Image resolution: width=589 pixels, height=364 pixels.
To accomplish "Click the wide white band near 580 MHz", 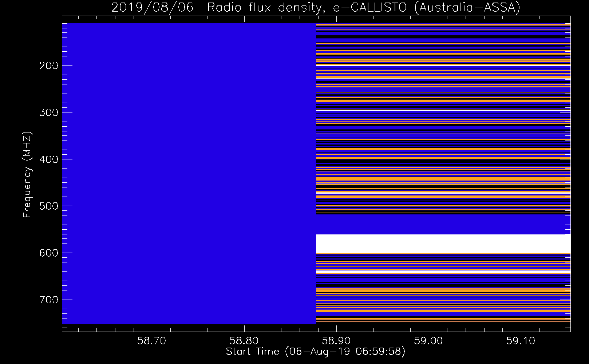I will point(443,244).
